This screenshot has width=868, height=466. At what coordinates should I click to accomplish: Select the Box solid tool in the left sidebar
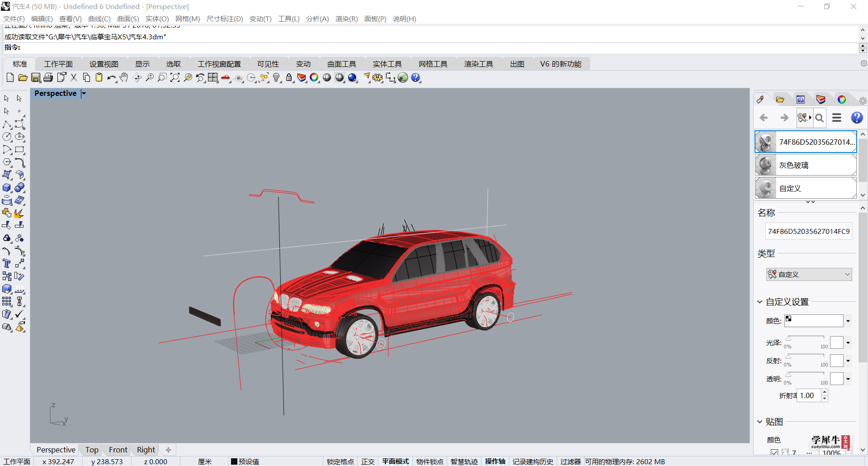coord(7,187)
